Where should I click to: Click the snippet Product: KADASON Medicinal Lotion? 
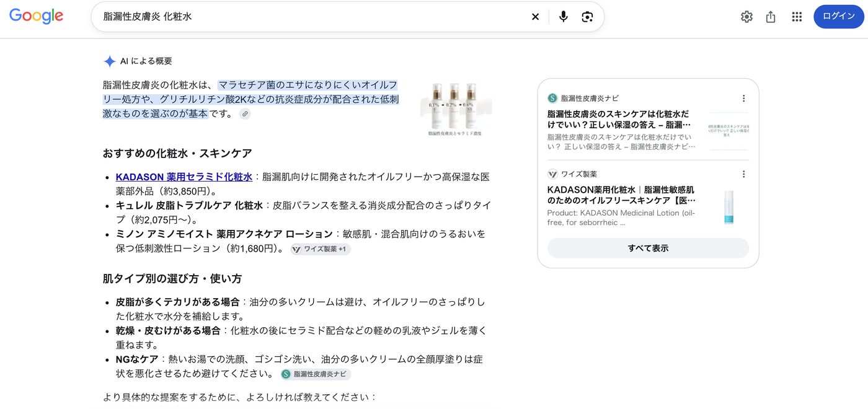(x=621, y=218)
